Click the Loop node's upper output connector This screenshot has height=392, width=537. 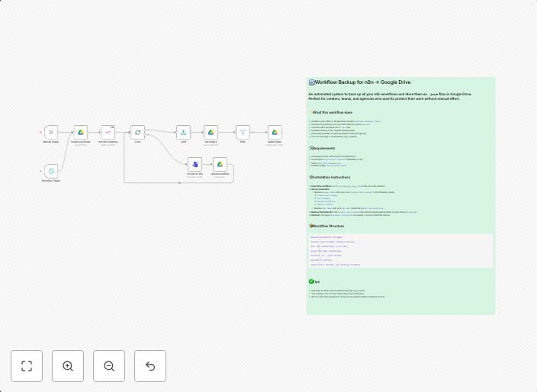pos(145,130)
